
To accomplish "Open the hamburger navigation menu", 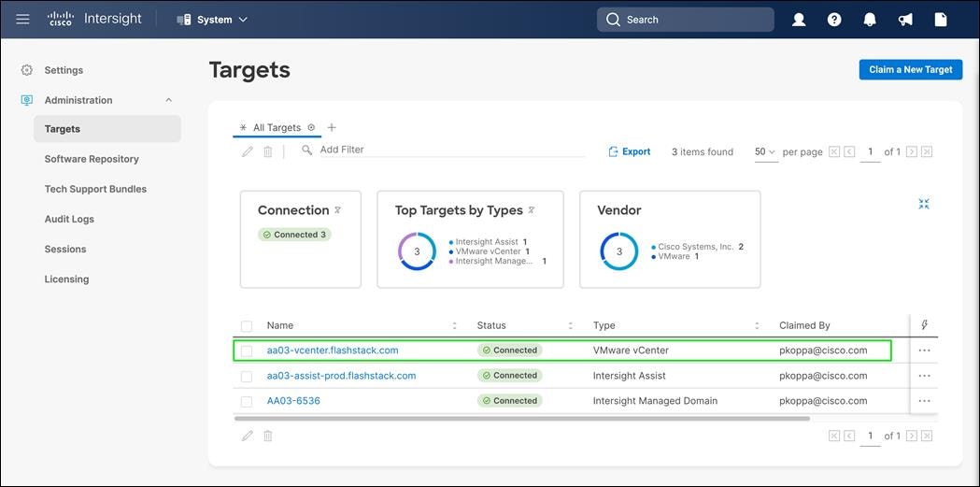I will tap(22, 20).
